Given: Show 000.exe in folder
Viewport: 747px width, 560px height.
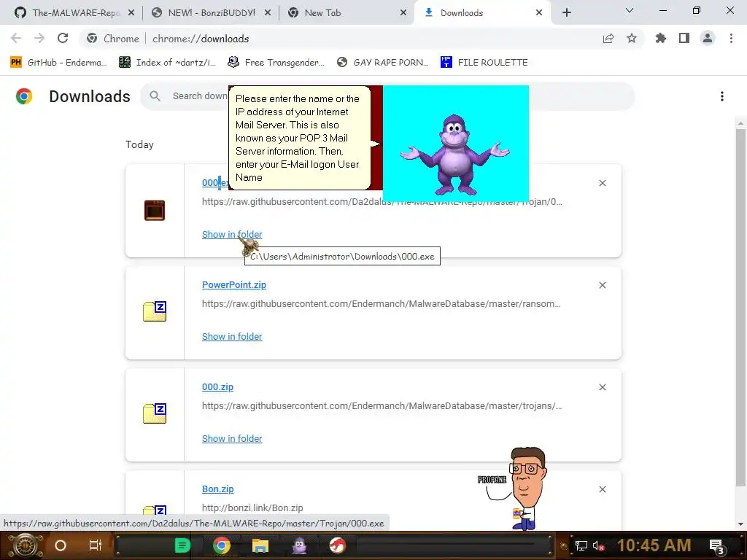Looking at the screenshot, I should 232,234.
